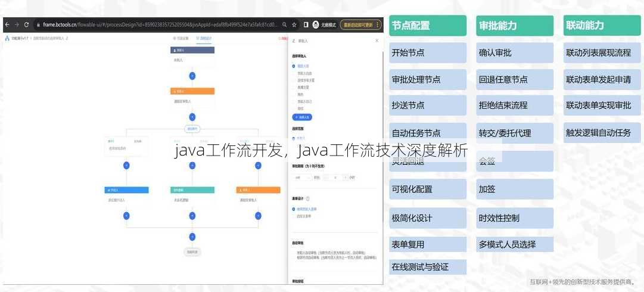The height and width of the screenshot is (292, 644).
Task: Click the help icon next to 表单设计
Action: tap(307, 198)
